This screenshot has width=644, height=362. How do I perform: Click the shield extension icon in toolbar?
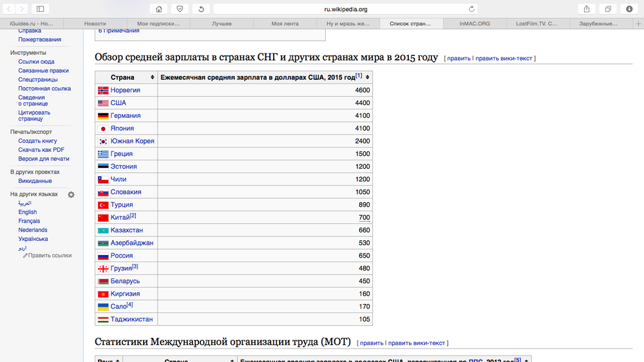[x=180, y=9]
